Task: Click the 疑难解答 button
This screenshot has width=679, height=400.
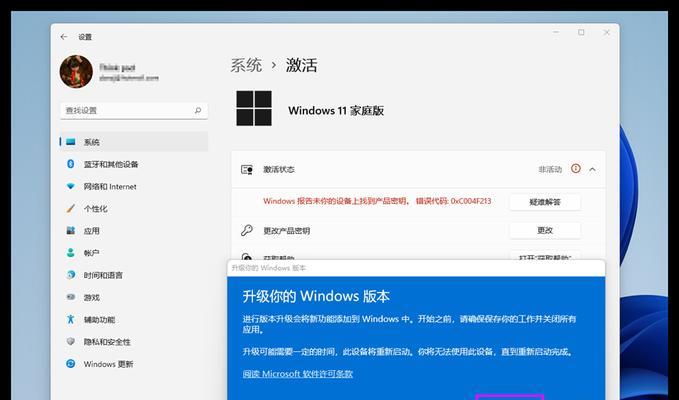Action: 545,202
